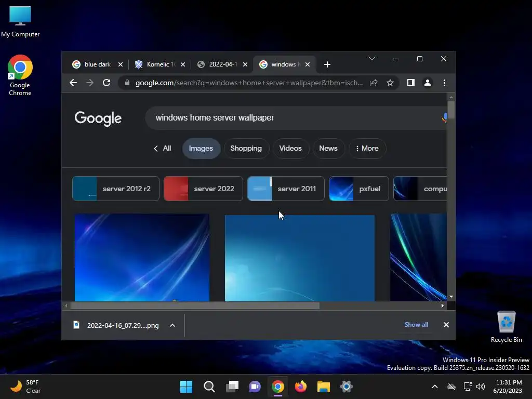Click the Chrome taskbar icon

click(278, 387)
